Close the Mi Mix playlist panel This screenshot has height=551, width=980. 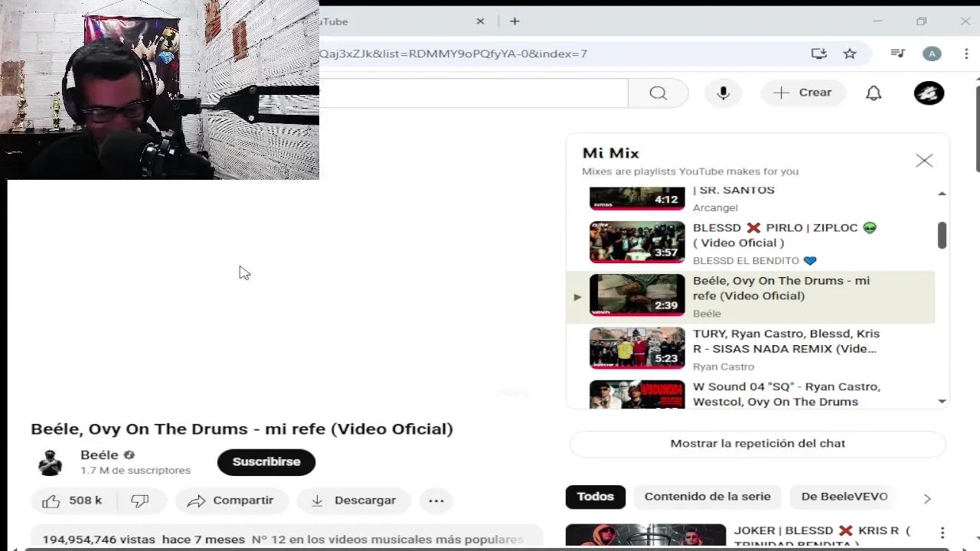(924, 161)
